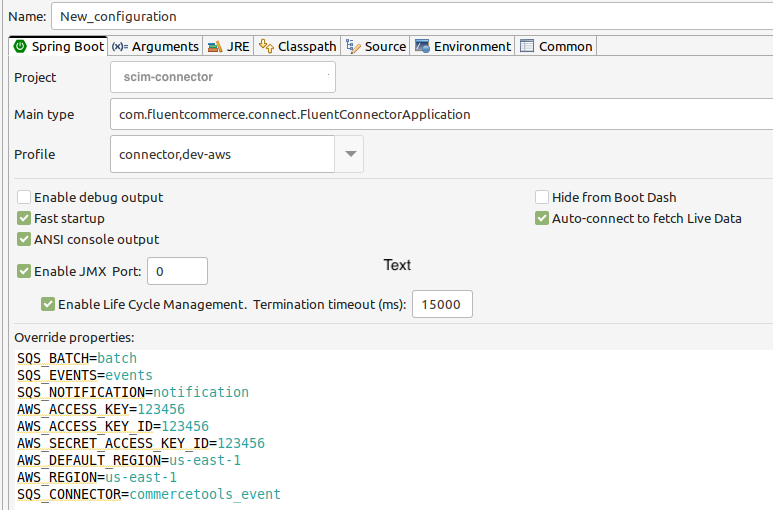The height and width of the screenshot is (510, 773).
Task: Click the Project field scim-connector
Action: [x=222, y=77]
